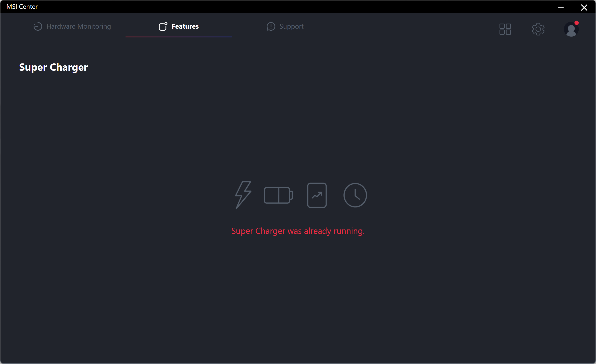Close the MSI Center window
596x364 pixels.
coord(584,7)
